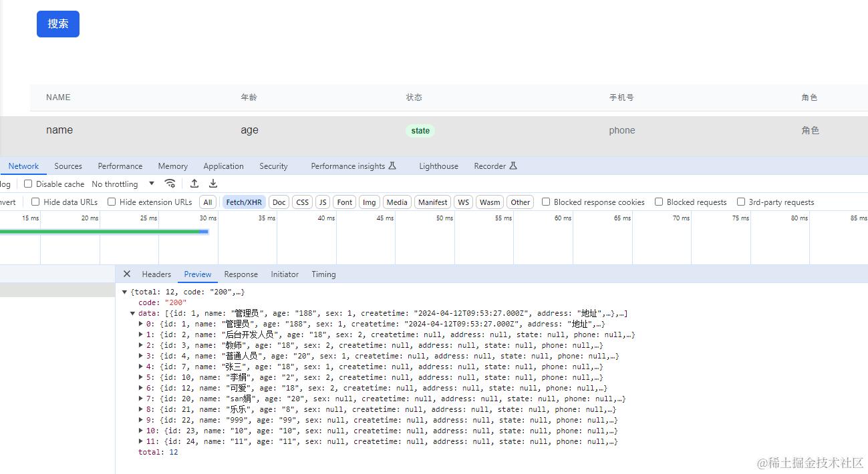
Task: Select the Preview detail tab
Action: coord(198,274)
